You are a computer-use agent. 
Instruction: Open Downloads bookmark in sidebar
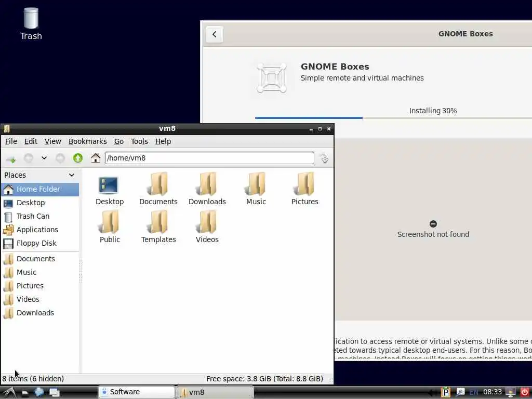point(40,313)
